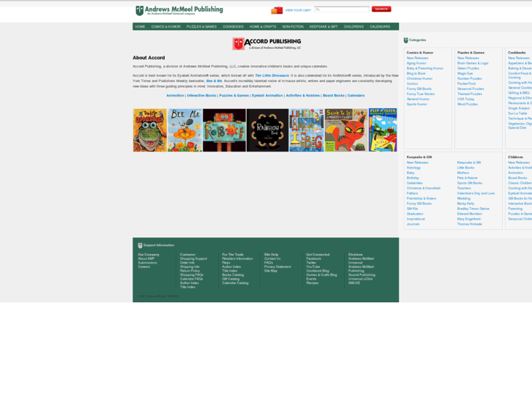Screen dimensions: 532x399
Task: Click Astrology under Keepsake & Gift
Action: tap(413, 168)
